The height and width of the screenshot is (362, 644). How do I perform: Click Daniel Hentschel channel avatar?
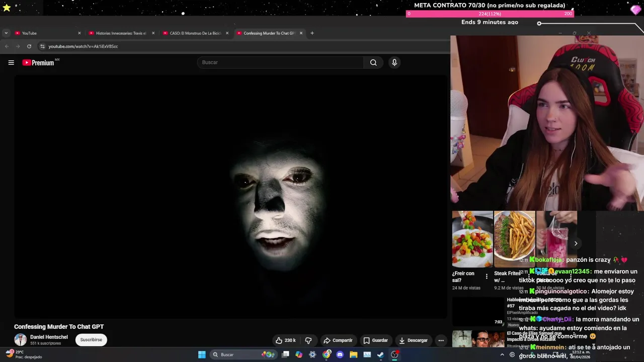20,340
